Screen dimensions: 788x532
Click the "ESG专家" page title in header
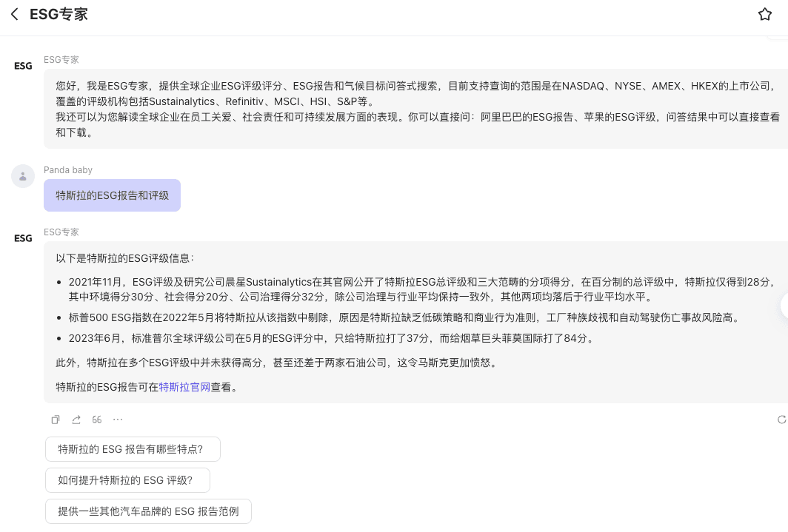[x=59, y=14]
